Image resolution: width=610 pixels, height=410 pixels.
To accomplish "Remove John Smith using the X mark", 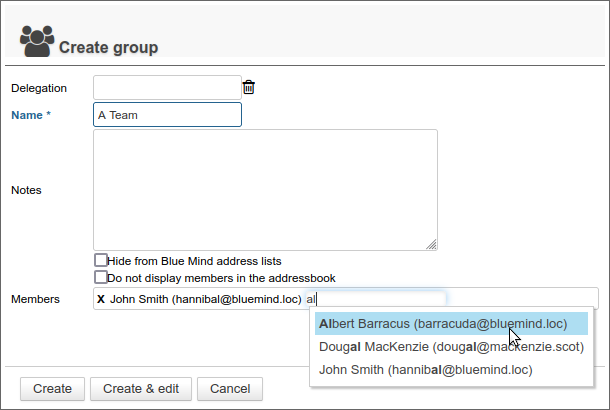I will [100, 299].
